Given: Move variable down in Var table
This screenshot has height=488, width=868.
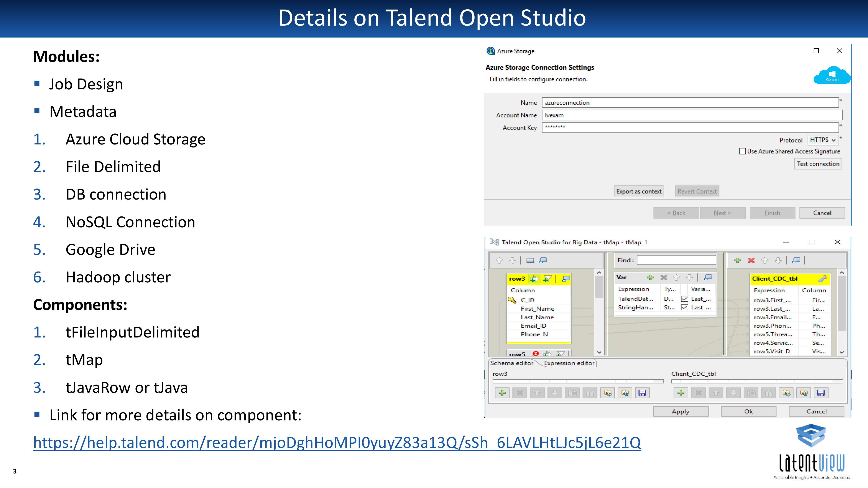Looking at the screenshot, I should tap(689, 278).
